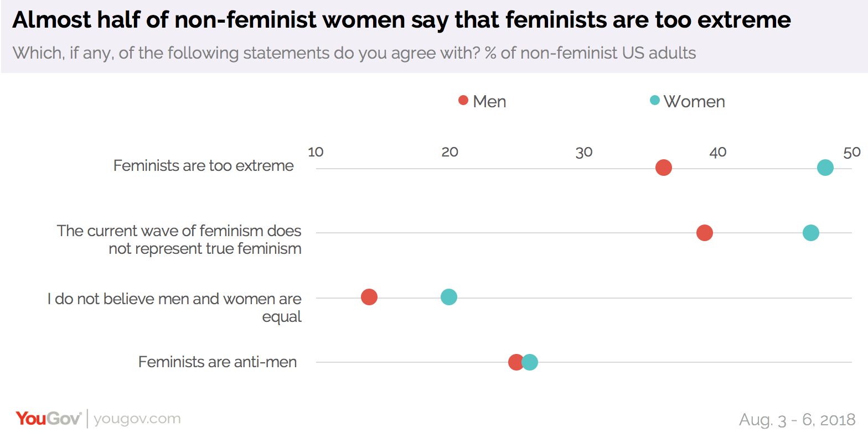This screenshot has height=438, width=868.
Task: Click the Aug. 3 - 6, 2018 date
Action: point(797,419)
